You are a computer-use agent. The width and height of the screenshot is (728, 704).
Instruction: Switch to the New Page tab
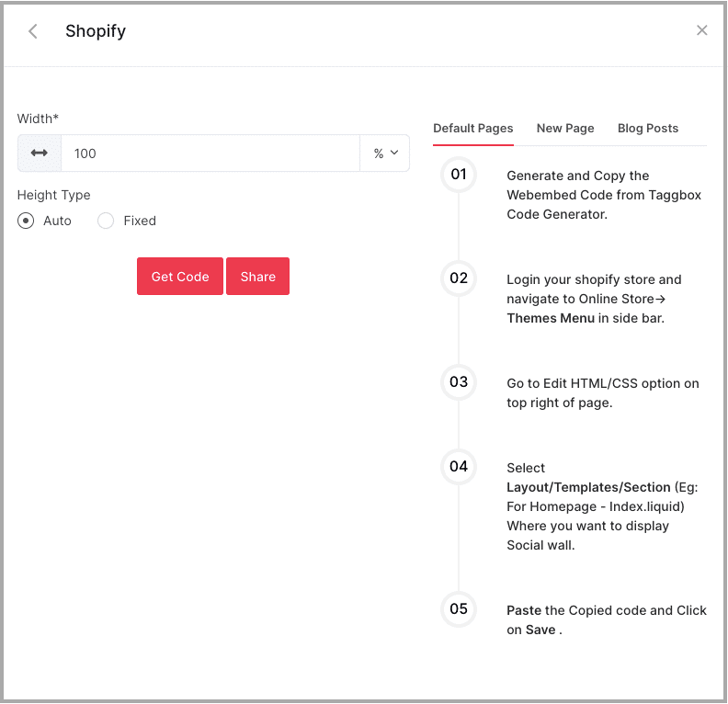(x=565, y=129)
